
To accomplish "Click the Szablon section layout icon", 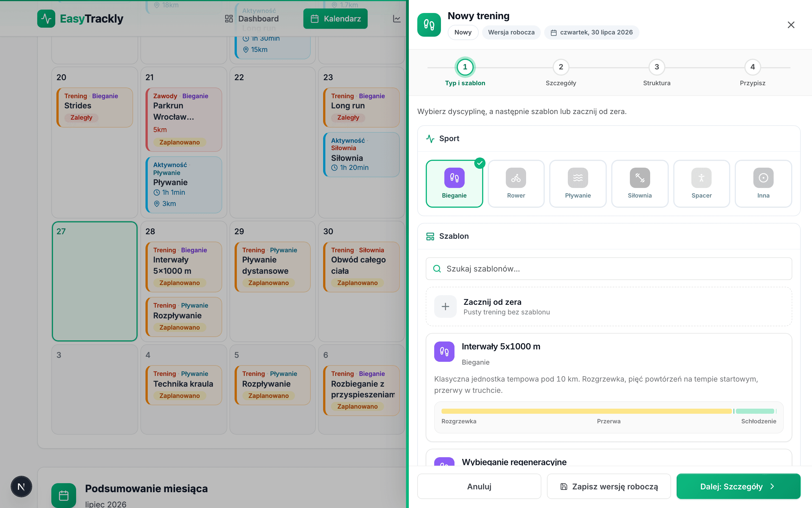I will click(430, 236).
